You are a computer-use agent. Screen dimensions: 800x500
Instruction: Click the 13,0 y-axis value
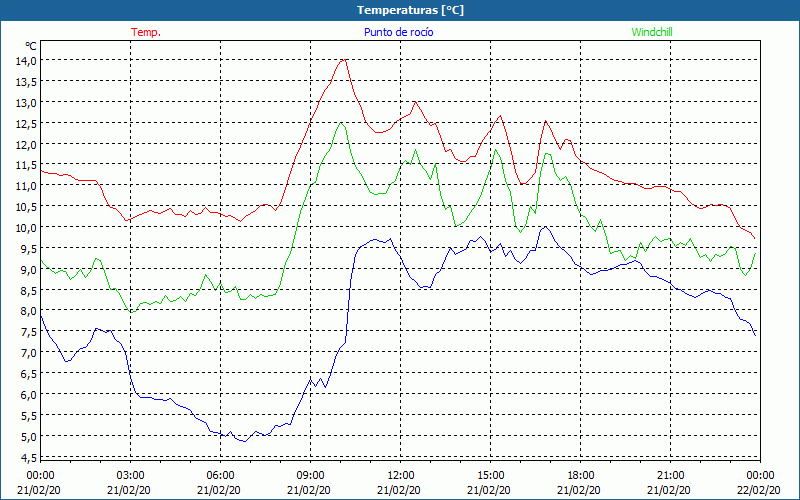click(x=26, y=103)
